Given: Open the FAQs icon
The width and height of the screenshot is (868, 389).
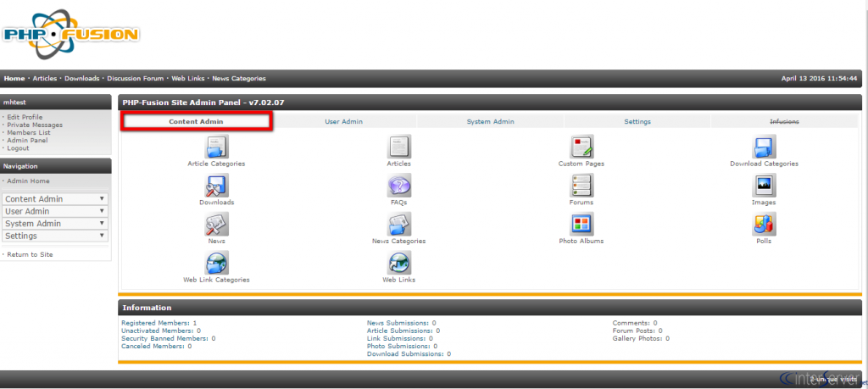Looking at the screenshot, I should (398, 185).
